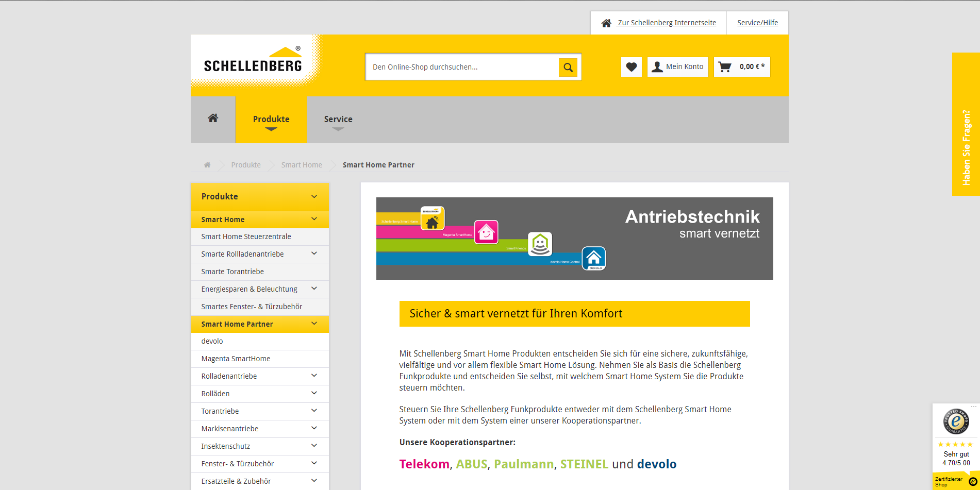Select Smart Home Steuerzentrale in sidebar
The width and height of the screenshot is (980, 490).
click(x=260, y=236)
